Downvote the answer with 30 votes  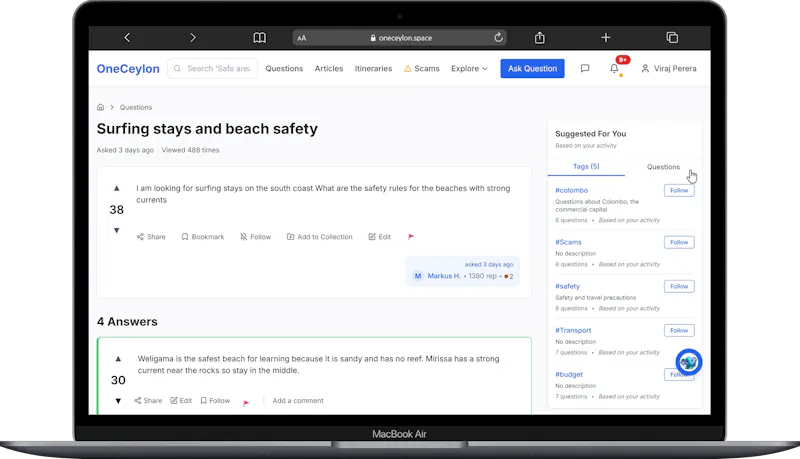pos(118,401)
